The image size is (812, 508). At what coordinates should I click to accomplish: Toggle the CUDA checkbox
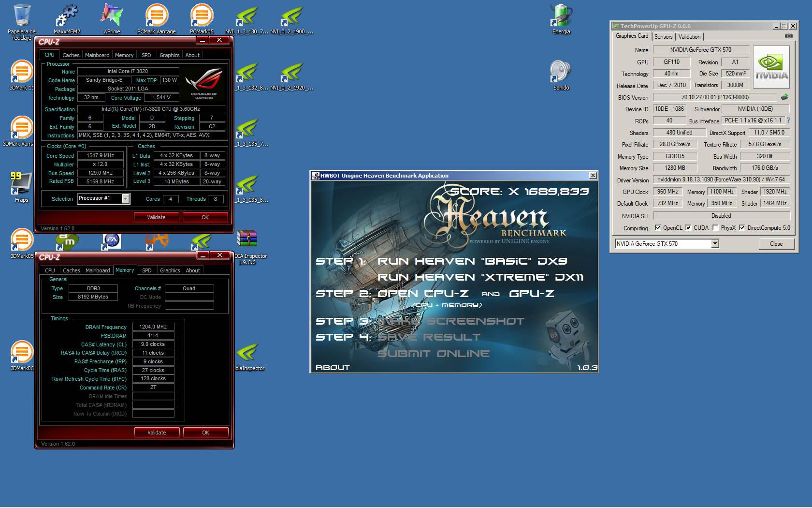(688, 227)
